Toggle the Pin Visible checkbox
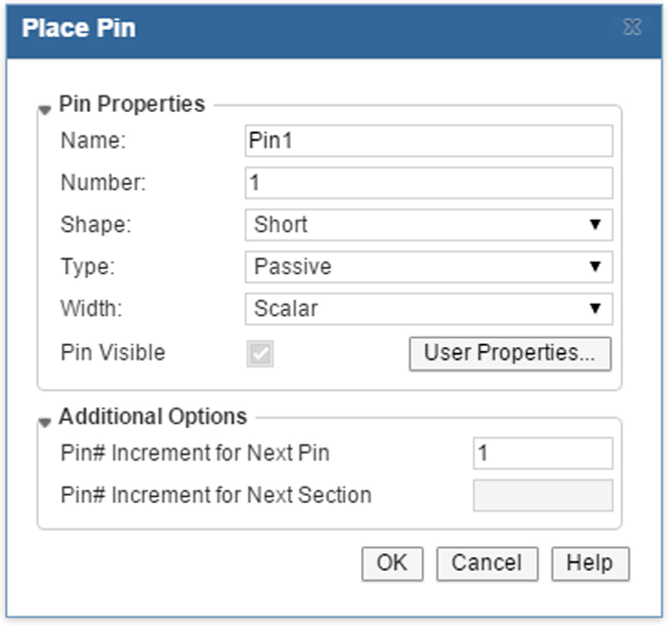Image resolution: width=672 pixels, height=625 pixels. click(x=260, y=354)
